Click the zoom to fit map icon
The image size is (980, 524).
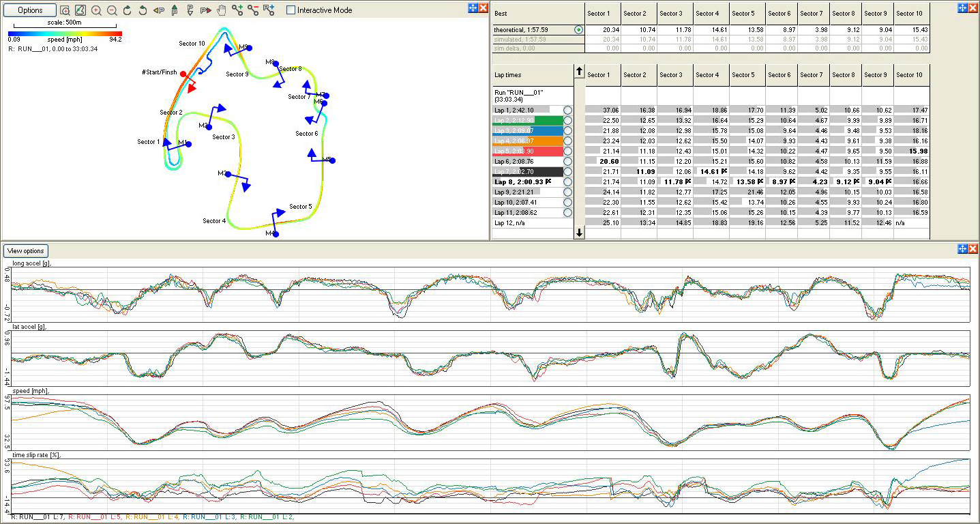pyautogui.click(x=65, y=10)
